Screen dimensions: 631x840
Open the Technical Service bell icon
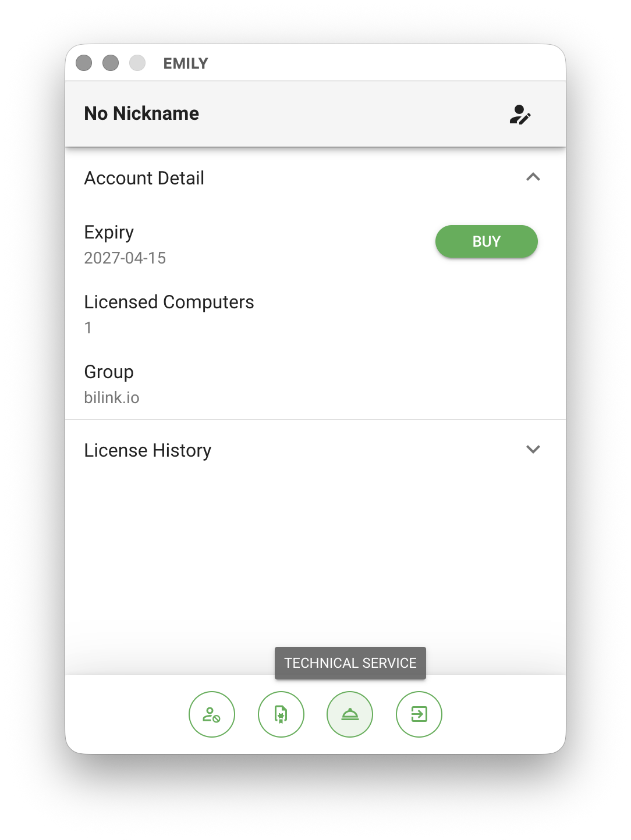click(350, 714)
